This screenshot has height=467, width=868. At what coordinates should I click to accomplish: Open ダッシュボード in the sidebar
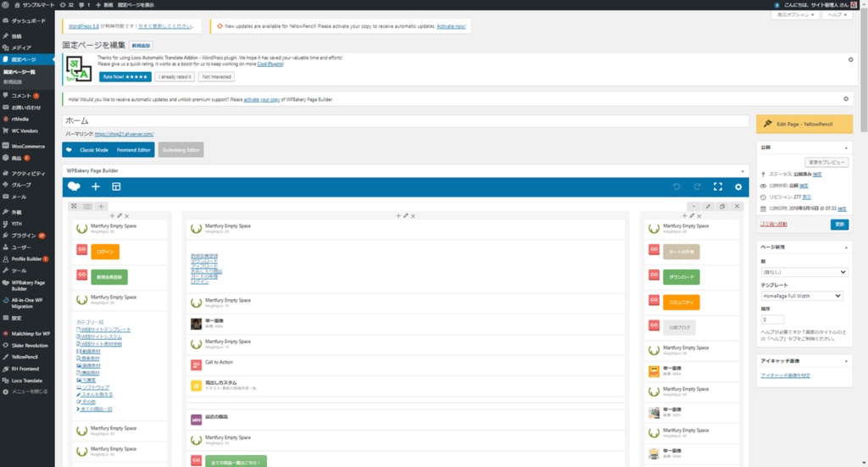tap(27, 21)
